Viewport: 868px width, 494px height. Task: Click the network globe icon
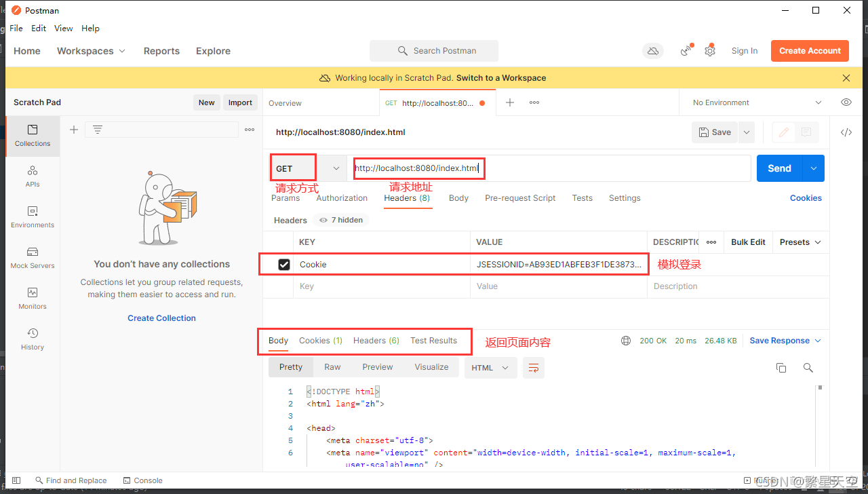626,341
